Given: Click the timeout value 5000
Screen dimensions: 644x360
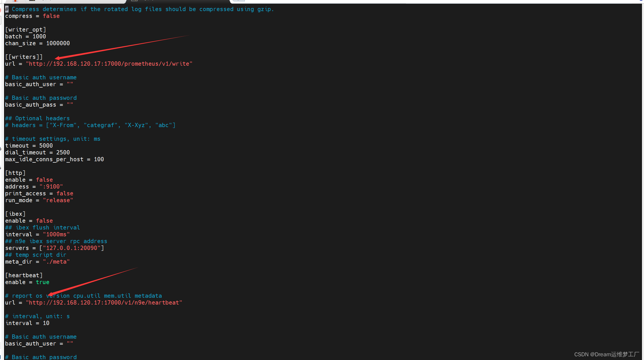Looking at the screenshot, I should click(x=46, y=146).
